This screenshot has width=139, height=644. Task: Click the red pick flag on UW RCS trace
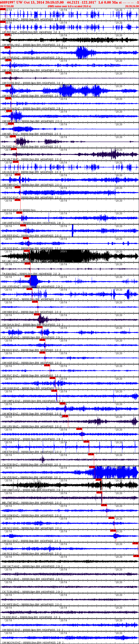135,543
